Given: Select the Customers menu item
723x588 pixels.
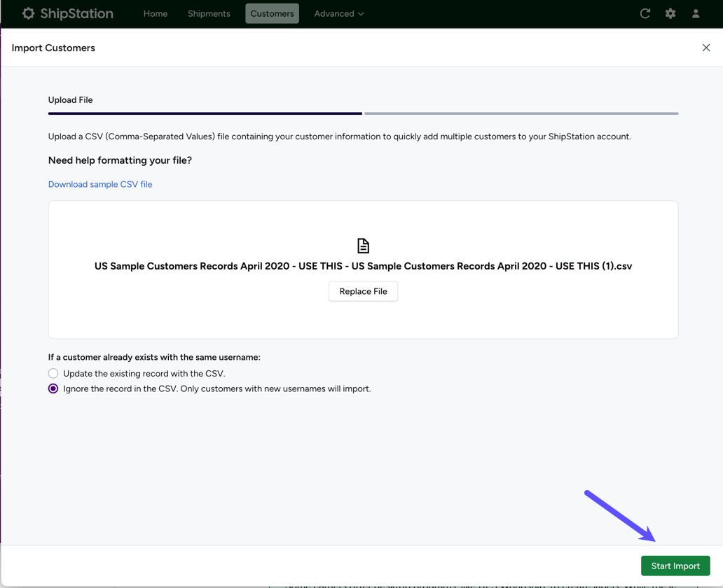Looking at the screenshot, I should coord(272,13).
